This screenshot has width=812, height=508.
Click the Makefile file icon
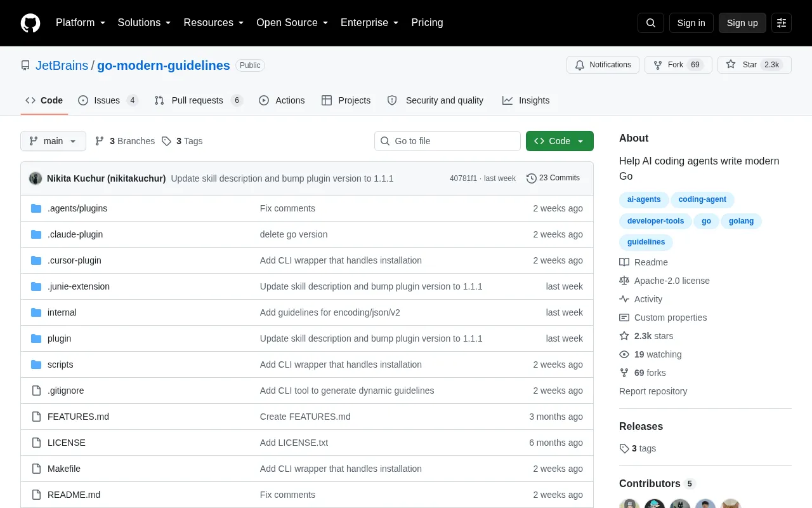point(36,469)
